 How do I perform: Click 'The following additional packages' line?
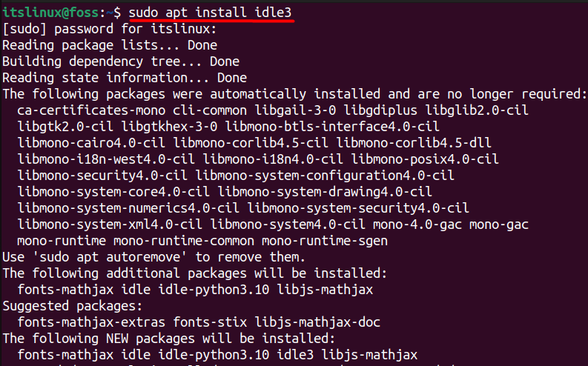coord(194,273)
